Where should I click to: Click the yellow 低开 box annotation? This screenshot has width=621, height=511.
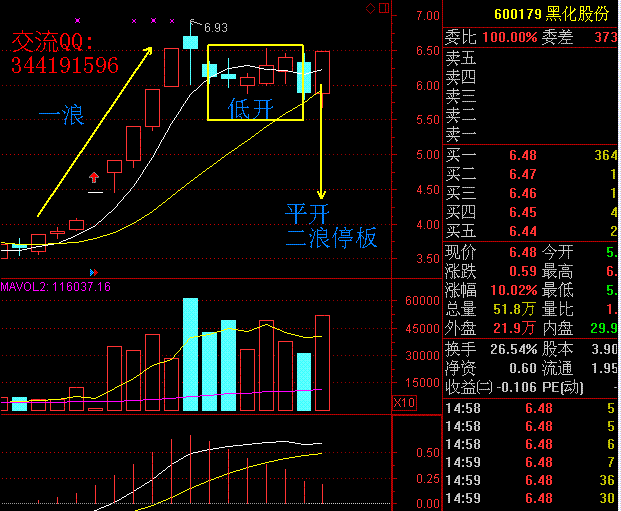click(x=255, y=83)
